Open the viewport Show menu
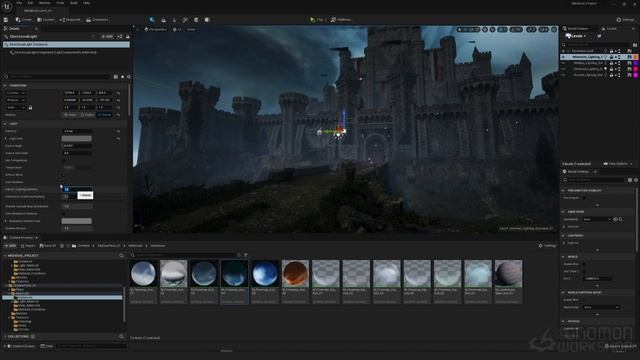The height and width of the screenshot is (360, 640). click(x=191, y=29)
